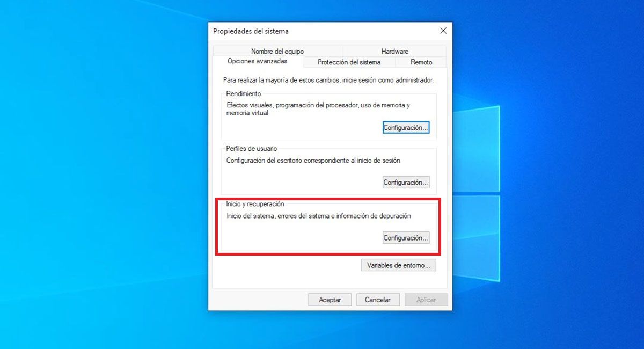Go to the Protección del sistema tab
The height and width of the screenshot is (349, 644).
(349, 62)
